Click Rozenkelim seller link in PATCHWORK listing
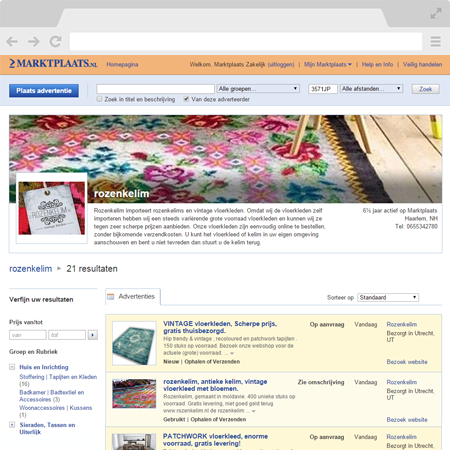The image size is (450, 450). [402, 437]
